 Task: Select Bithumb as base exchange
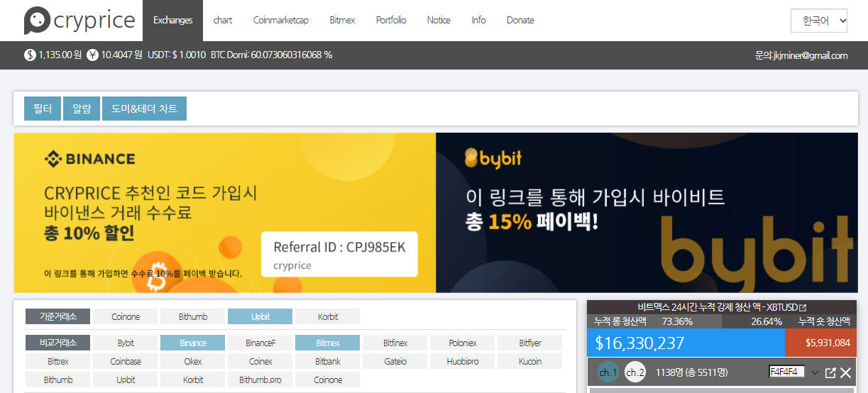pos(193,316)
